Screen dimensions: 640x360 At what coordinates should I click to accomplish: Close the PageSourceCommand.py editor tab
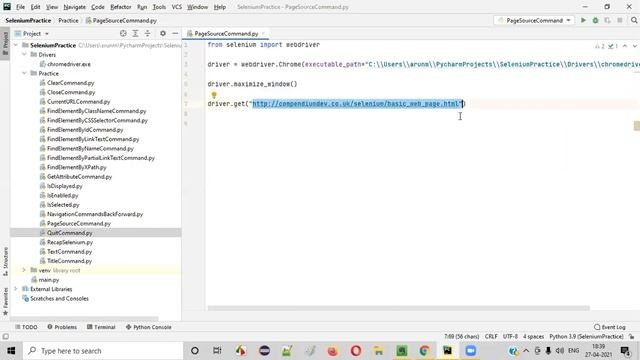(x=264, y=33)
